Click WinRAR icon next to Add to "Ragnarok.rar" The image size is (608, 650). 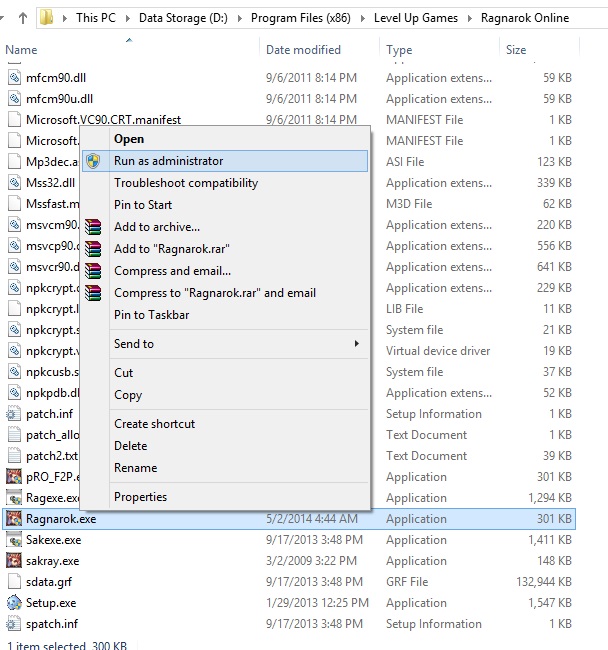(93, 249)
